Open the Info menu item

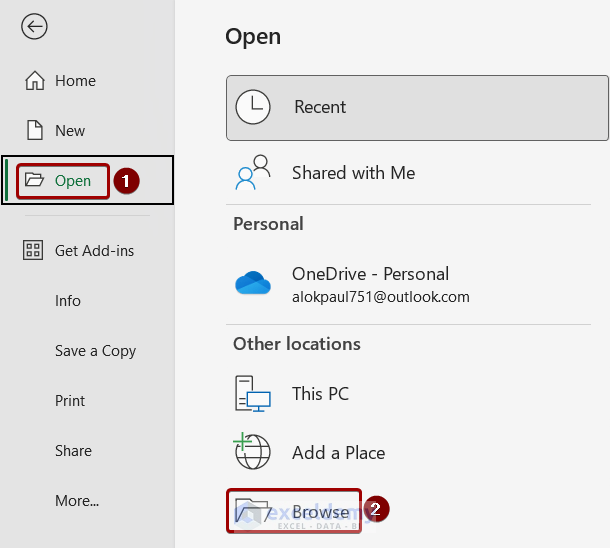[x=68, y=301]
